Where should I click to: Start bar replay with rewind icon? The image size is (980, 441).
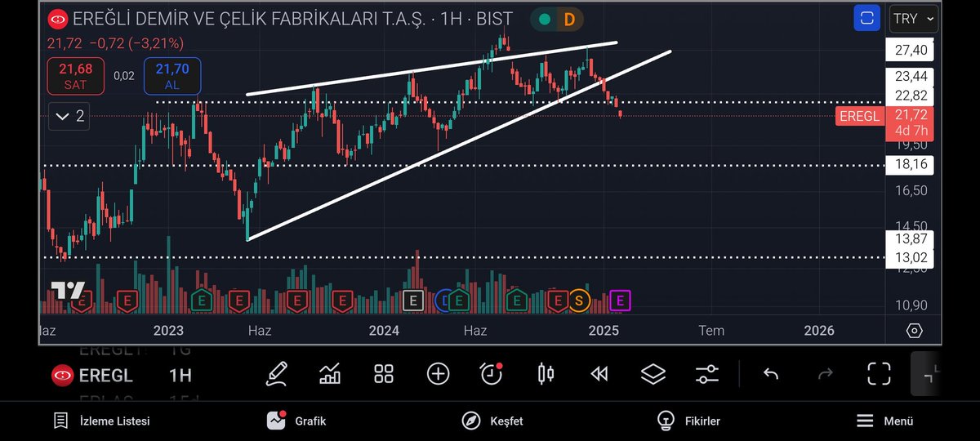(x=599, y=374)
